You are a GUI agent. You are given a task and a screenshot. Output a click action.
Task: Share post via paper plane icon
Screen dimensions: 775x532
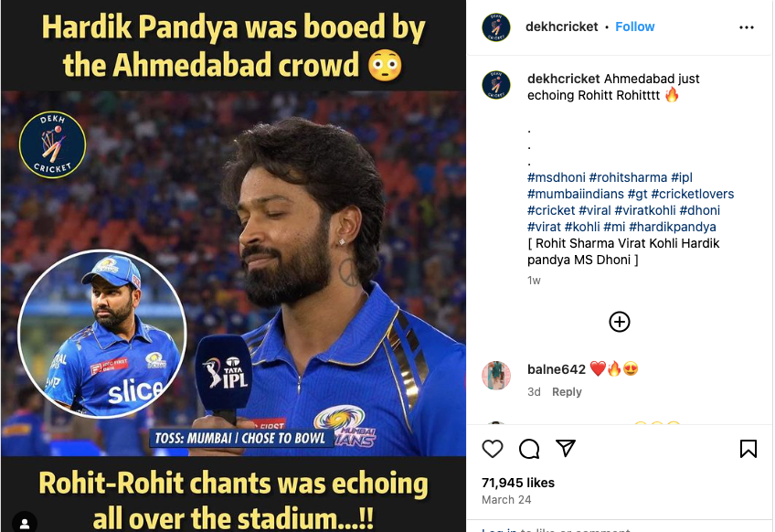click(566, 449)
